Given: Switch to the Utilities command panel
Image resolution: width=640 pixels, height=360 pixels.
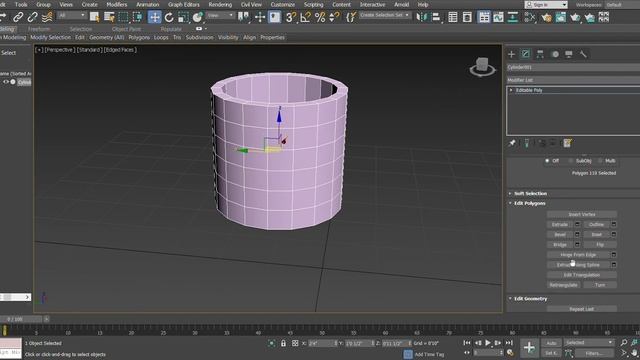Looking at the screenshot, I should tap(583, 54).
